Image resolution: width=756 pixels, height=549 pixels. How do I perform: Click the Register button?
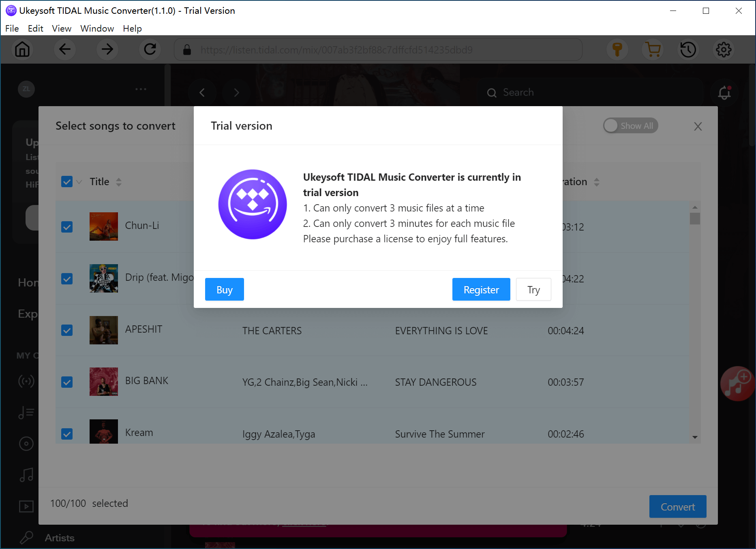coord(481,289)
